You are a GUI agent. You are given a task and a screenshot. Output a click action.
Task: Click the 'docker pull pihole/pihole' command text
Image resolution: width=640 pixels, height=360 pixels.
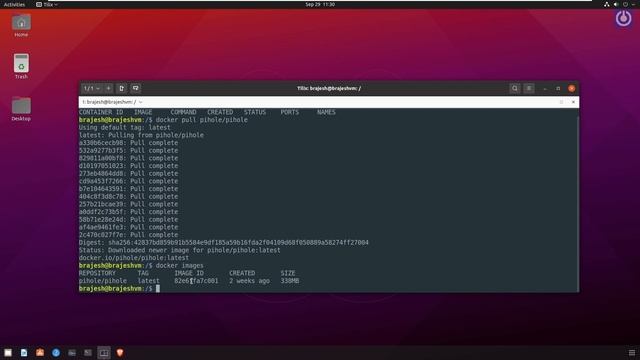tap(202, 120)
